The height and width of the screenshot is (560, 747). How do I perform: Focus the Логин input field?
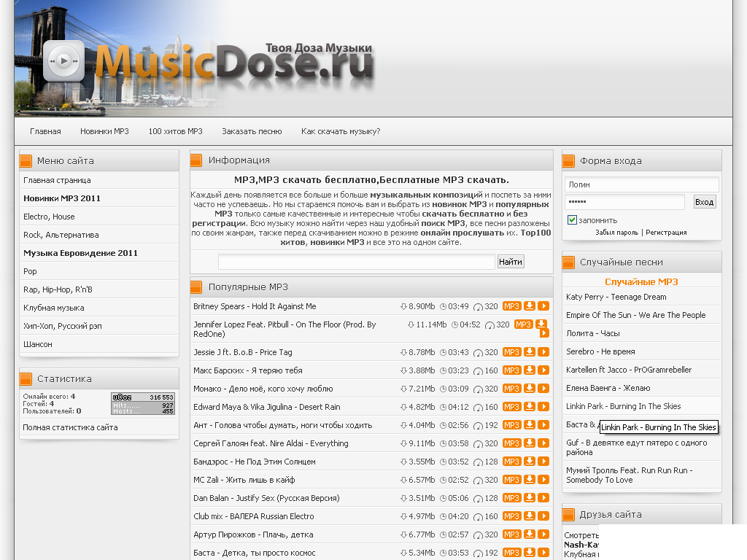tap(642, 184)
